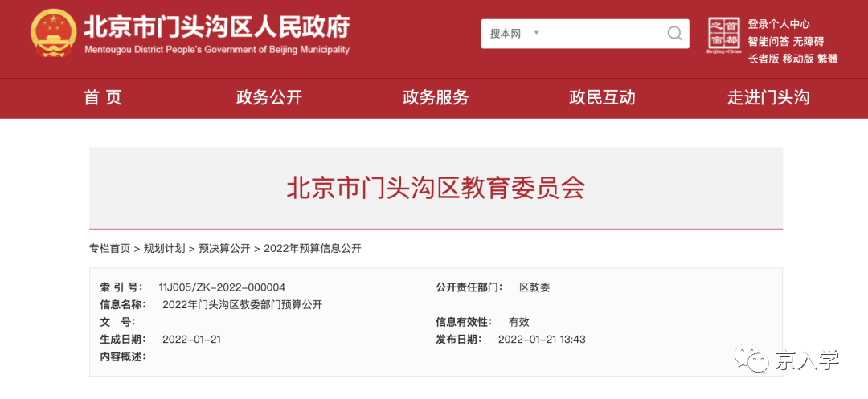Image resolution: width=868 pixels, height=399 pixels.
Task: Open the Beijing-China capital window logo
Action: [x=724, y=36]
